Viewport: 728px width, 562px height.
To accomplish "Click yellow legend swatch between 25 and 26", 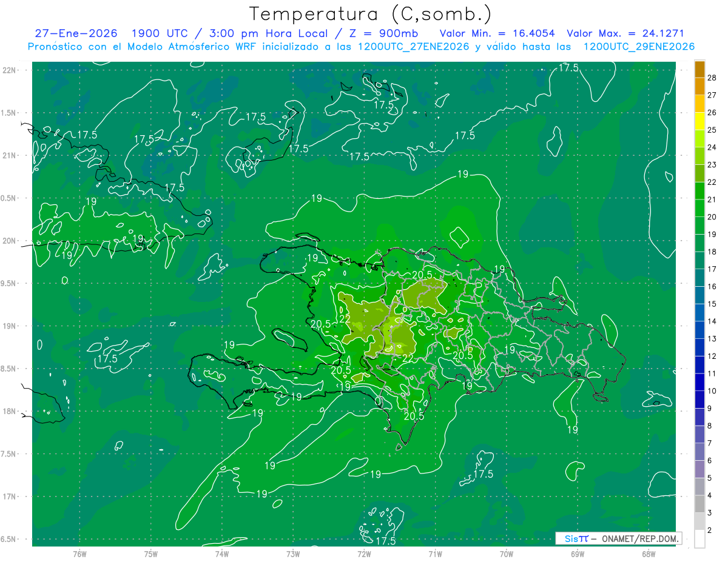I will (699, 121).
